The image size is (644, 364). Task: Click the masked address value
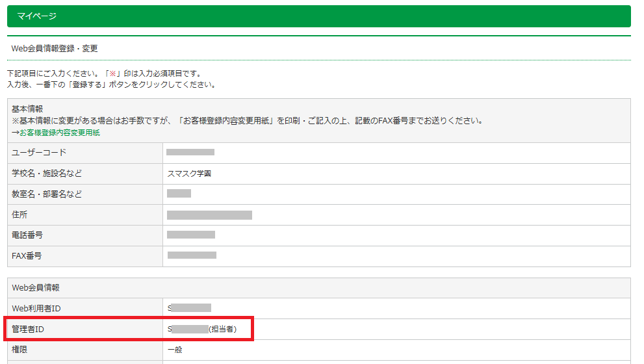209,215
